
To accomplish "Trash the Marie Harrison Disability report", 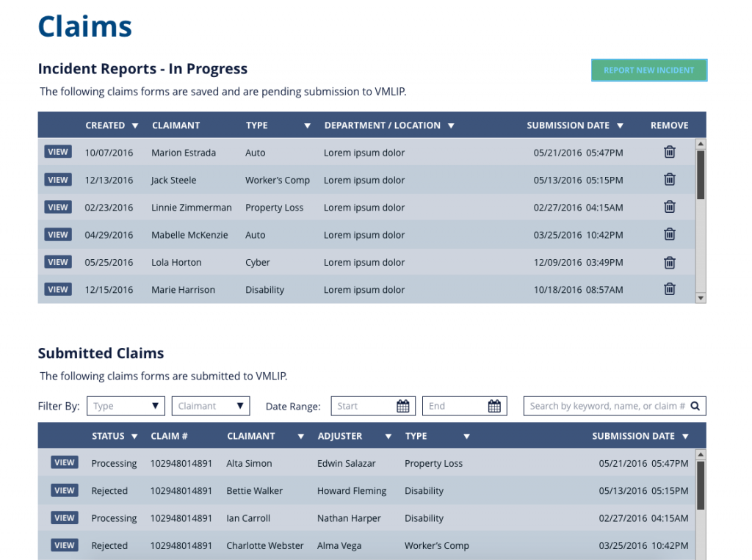I will point(670,289).
